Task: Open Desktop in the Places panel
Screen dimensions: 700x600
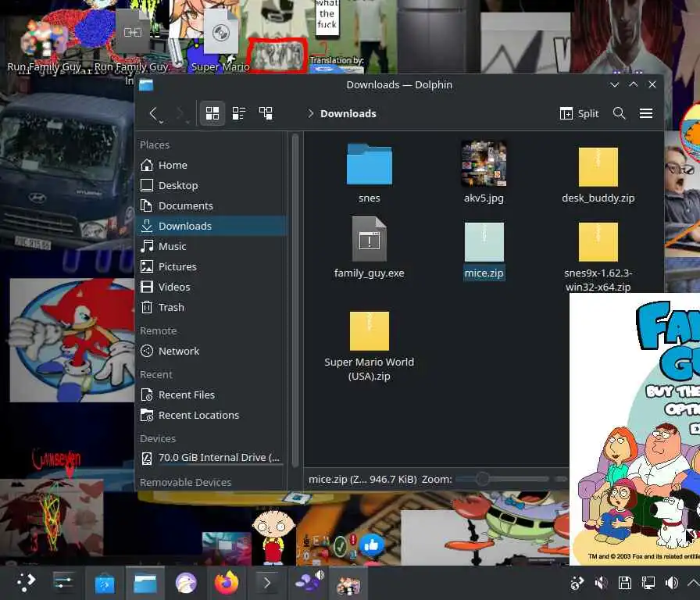Action: click(x=211, y=185)
